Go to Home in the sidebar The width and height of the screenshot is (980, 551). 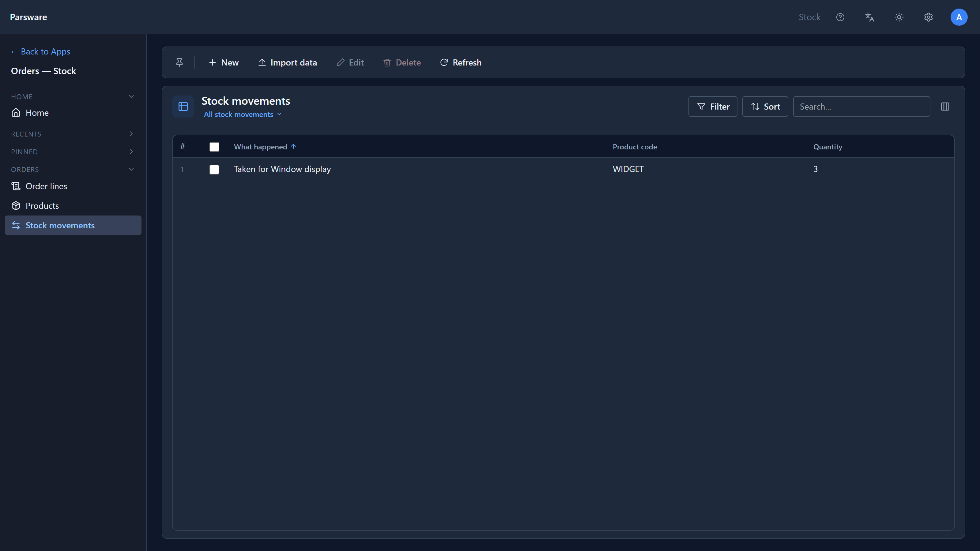73,113
